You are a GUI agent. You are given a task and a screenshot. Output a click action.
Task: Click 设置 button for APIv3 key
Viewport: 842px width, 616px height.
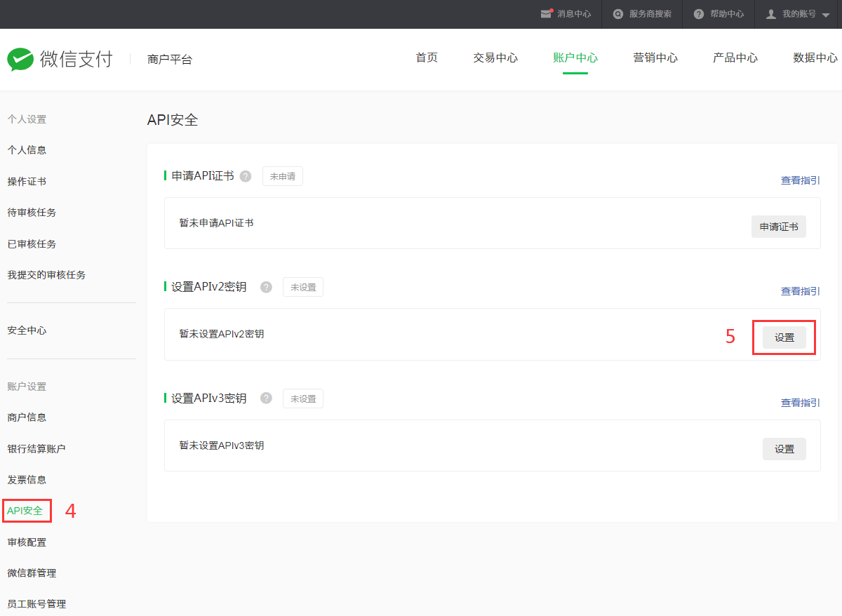tap(784, 449)
